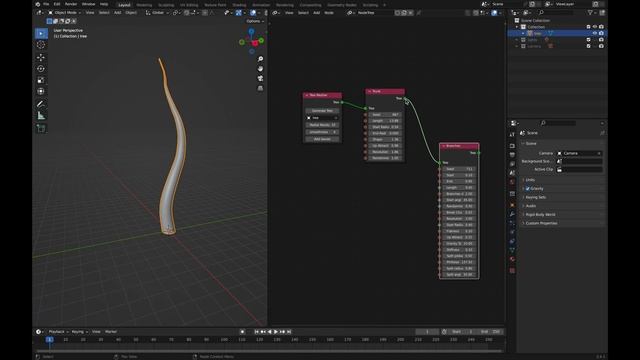640x360 pixels.
Task: Open the Playback popover in the timeline
Action: [x=58, y=332]
